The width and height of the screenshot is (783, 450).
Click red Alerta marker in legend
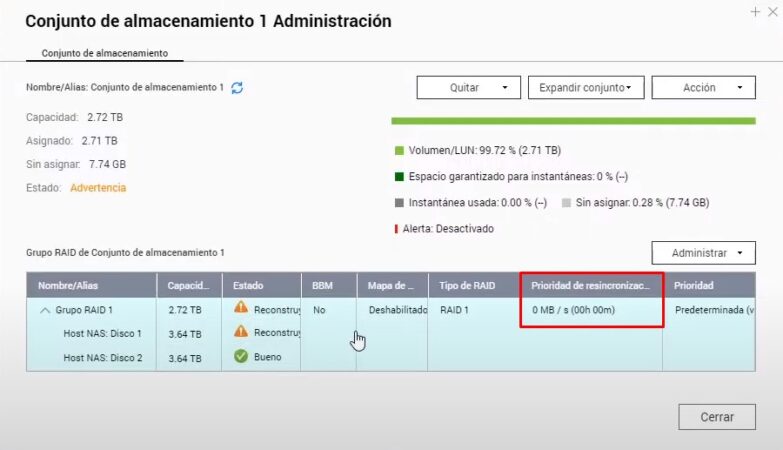396,229
